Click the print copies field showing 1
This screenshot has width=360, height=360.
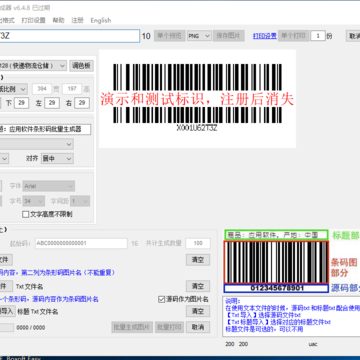point(318,36)
